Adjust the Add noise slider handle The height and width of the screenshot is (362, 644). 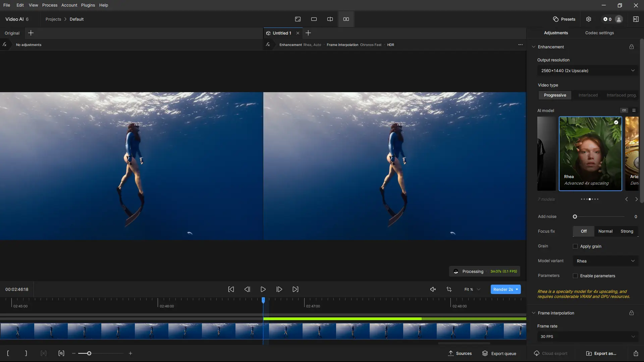(x=575, y=217)
